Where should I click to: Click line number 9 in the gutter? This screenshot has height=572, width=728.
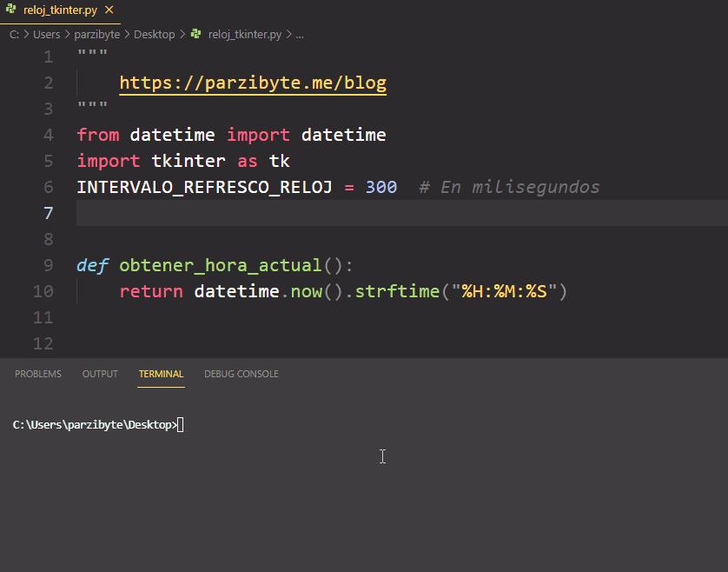pos(49,265)
